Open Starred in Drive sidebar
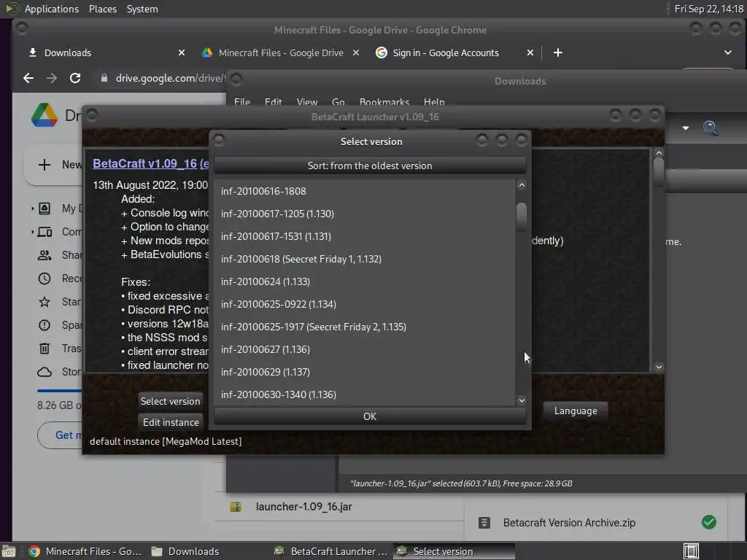The image size is (747, 560). click(x=59, y=302)
